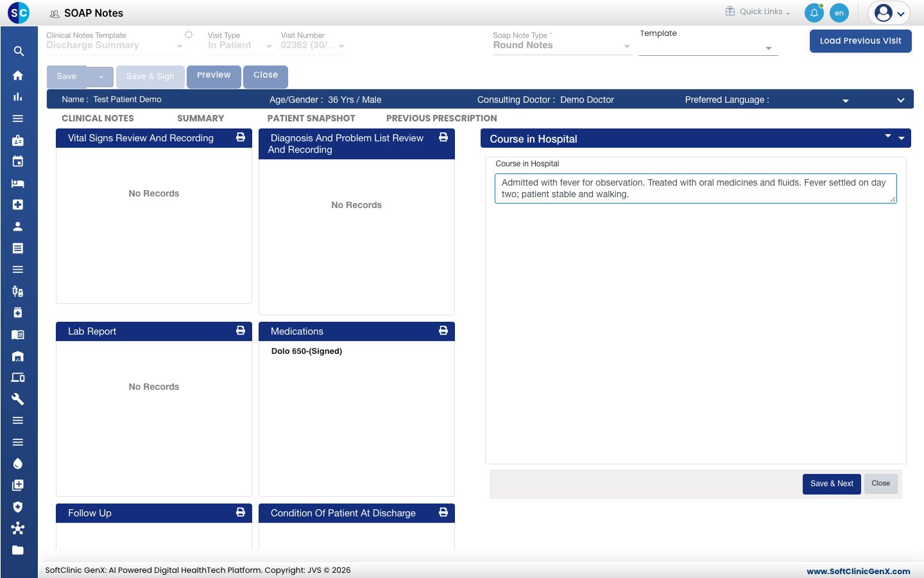Open the user profile menu
924x578 pixels.
(x=889, y=13)
